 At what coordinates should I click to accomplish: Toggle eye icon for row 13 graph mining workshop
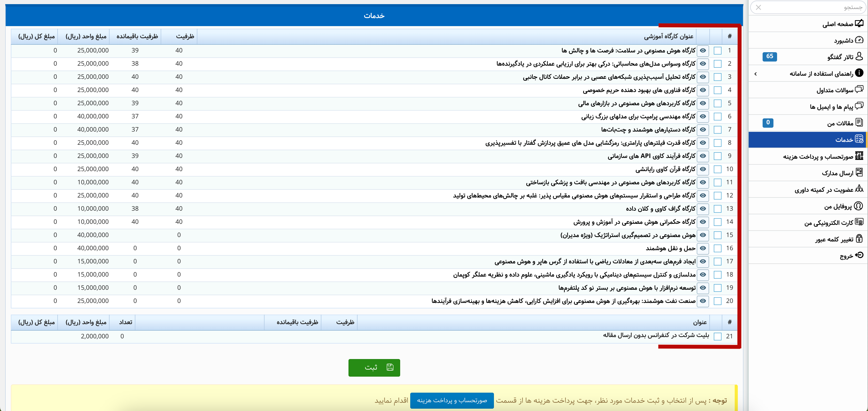703,209
